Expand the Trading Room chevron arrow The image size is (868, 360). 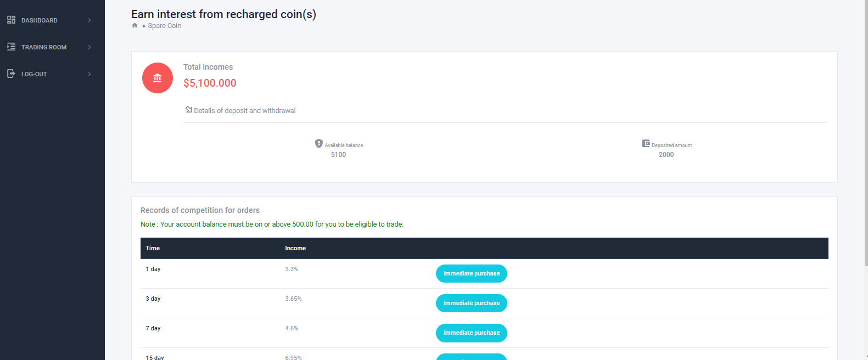pos(89,47)
